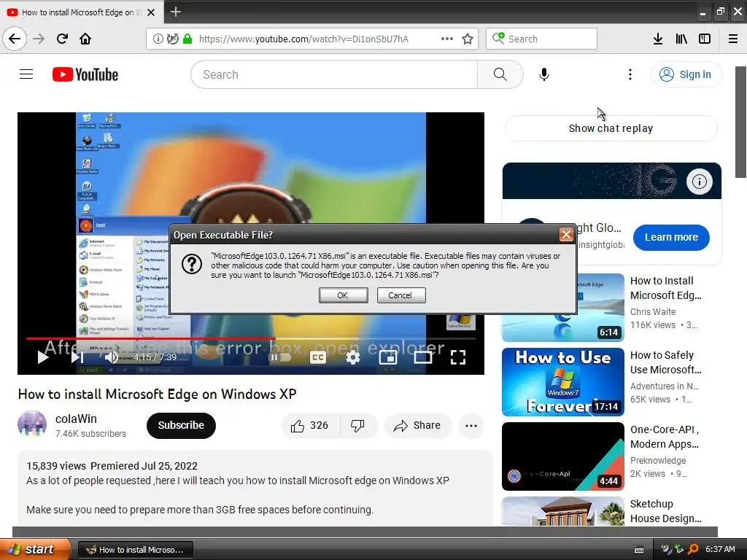
Task: Search by voice with the microphone icon
Action: tap(544, 74)
